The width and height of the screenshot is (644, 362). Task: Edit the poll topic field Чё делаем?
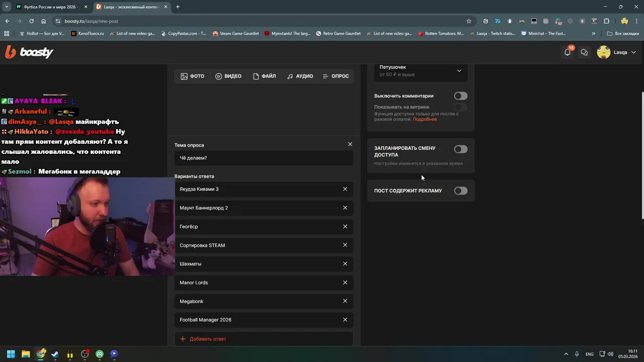(264, 158)
